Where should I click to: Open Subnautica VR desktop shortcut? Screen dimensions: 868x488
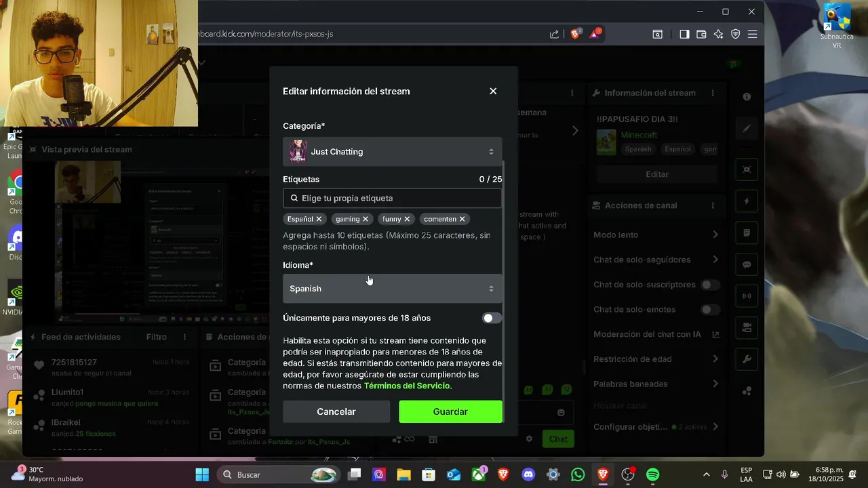[x=837, y=26]
